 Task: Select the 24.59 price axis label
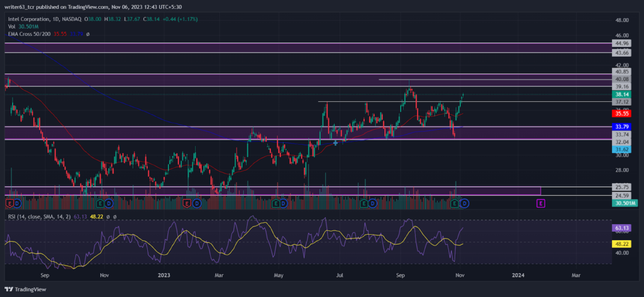coord(620,196)
